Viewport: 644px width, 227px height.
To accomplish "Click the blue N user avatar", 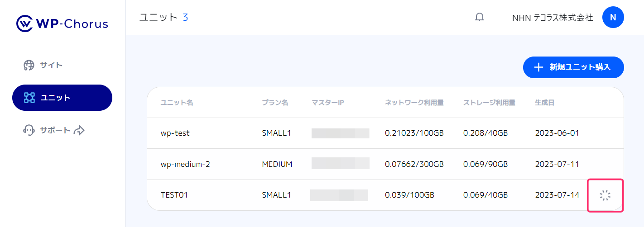I will (x=613, y=18).
